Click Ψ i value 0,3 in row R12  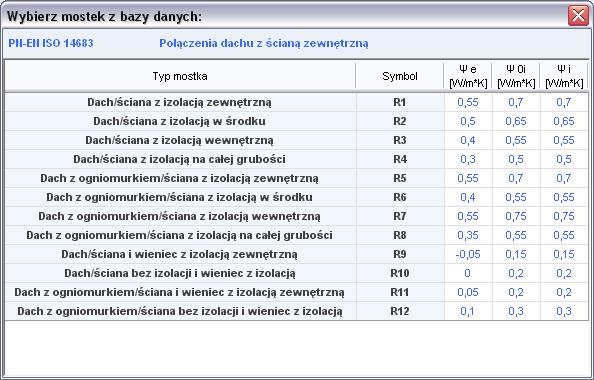point(564,311)
